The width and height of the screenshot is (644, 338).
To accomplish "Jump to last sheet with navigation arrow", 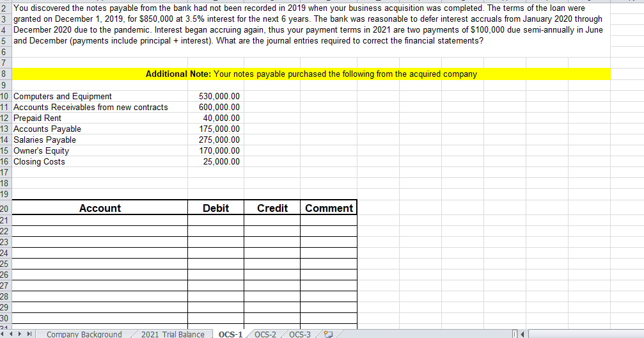I will pyautogui.click(x=29, y=334).
